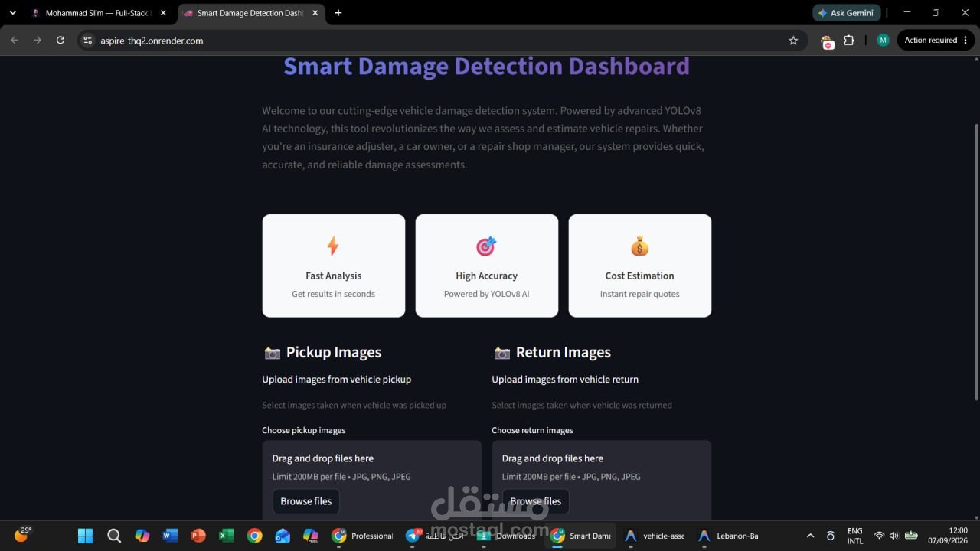This screenshot has height=551, width=980.
Task: Browse files for pickup images
Action: tap(306, 501)
